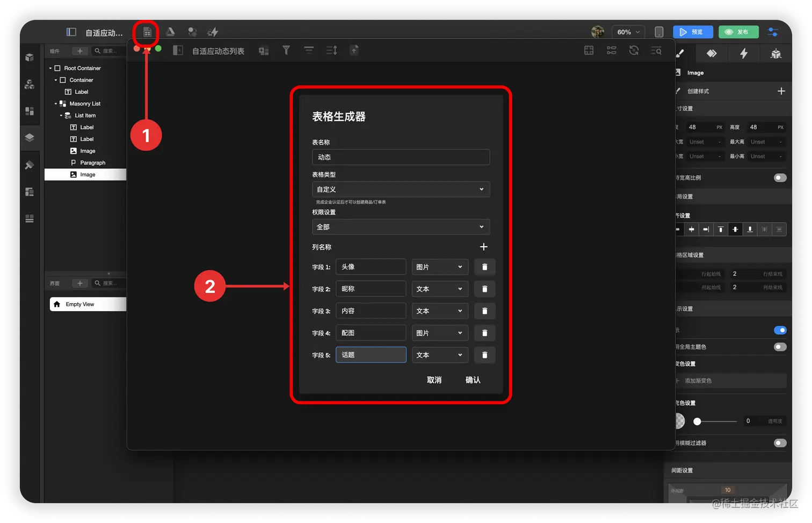This screenshot has height=523, width=812.
Task: Click the center-aligned lines icon in data toolbar
Action: [309, 51]
